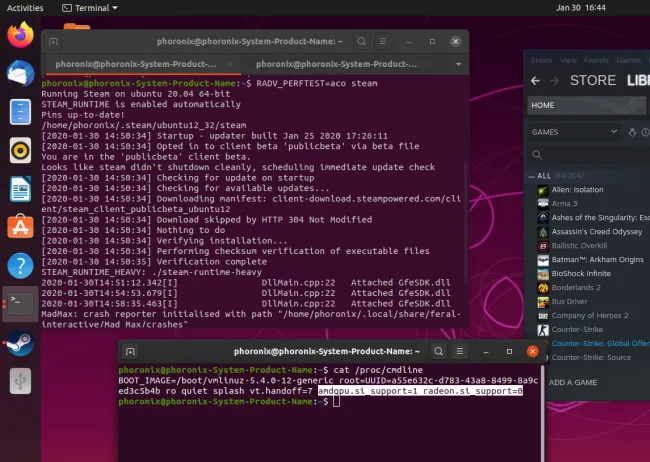Viewport: 650px width, 462px height.
Task: Go back with Steam's left arrow
Action: click(535, 80)
